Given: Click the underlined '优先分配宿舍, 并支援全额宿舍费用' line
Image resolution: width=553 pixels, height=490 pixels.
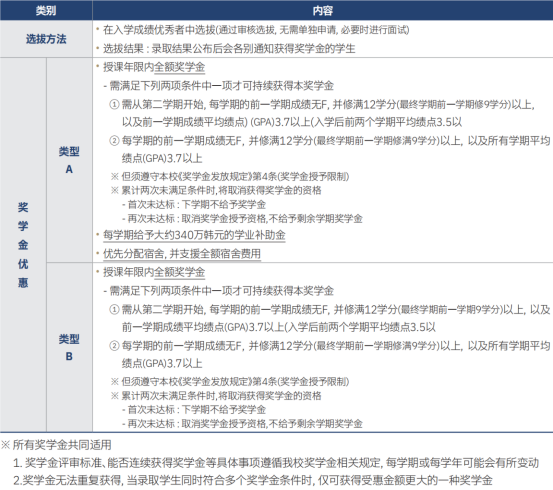Looking at the screenshot, I should 182,254.
